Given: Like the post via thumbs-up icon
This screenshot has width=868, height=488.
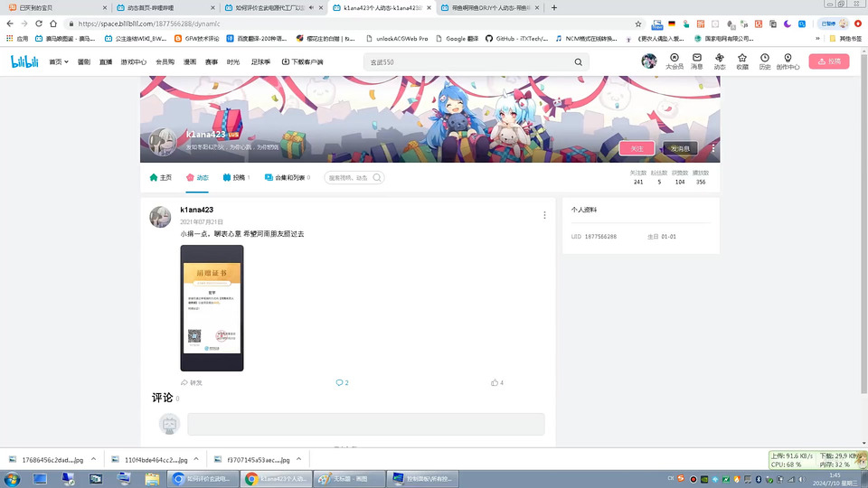Looking at the screenshot, I should [x=496, y=382].
